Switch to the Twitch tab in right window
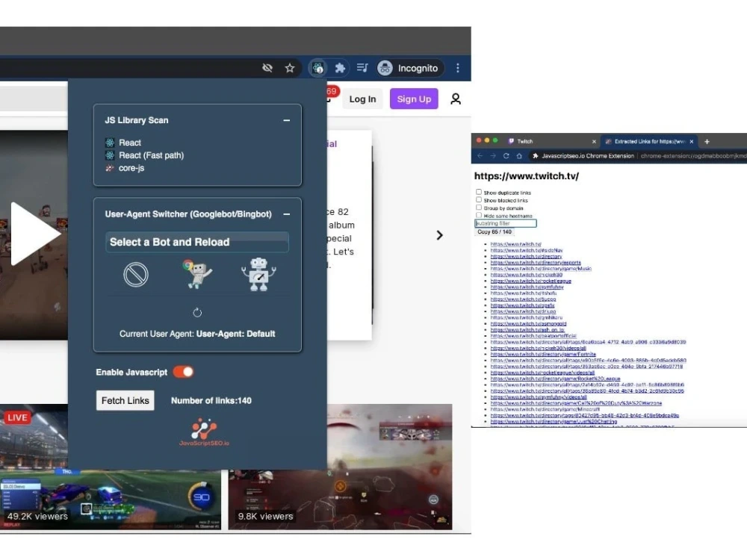Viewport: 747px width, 560px height. coord(525,141)
